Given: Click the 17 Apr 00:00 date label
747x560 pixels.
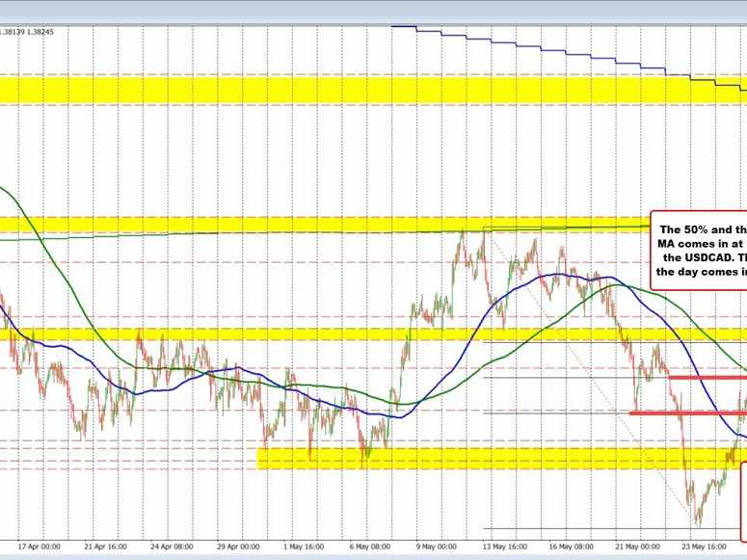Looking at the screenshot, I should tap(40, 547).
